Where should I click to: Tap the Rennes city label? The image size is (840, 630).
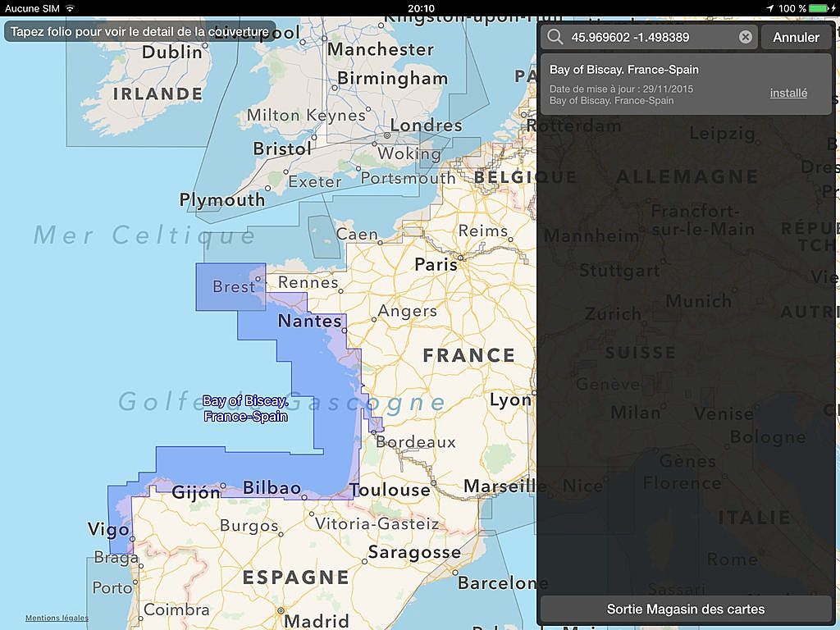(x=308, y=282)
